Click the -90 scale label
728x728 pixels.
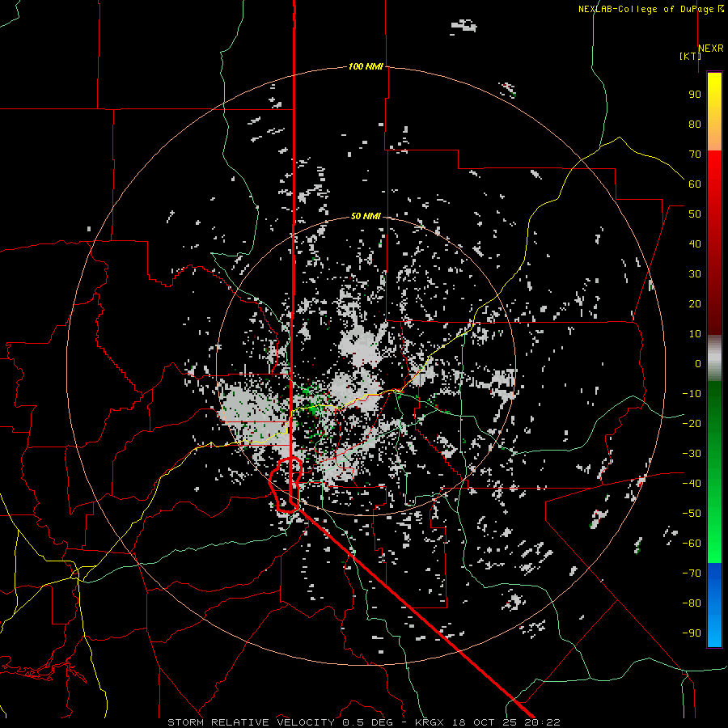click(x=692, y=633)
